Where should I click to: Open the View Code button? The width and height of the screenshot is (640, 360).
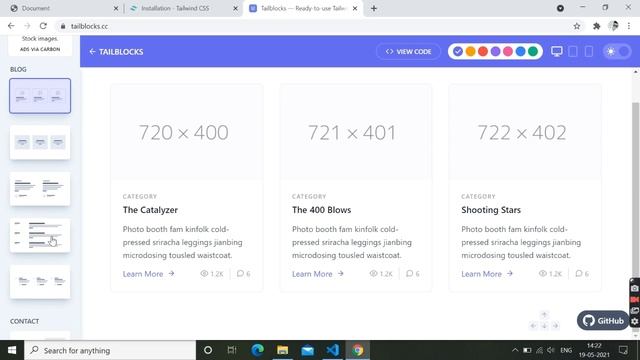(408, 51)
